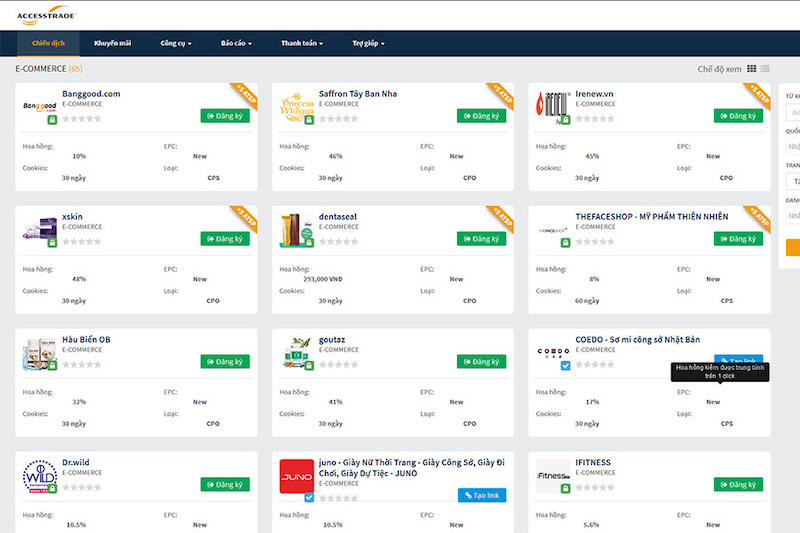Click Tạo link for juno campaign

pyautogui.click(x=482, y=495)
